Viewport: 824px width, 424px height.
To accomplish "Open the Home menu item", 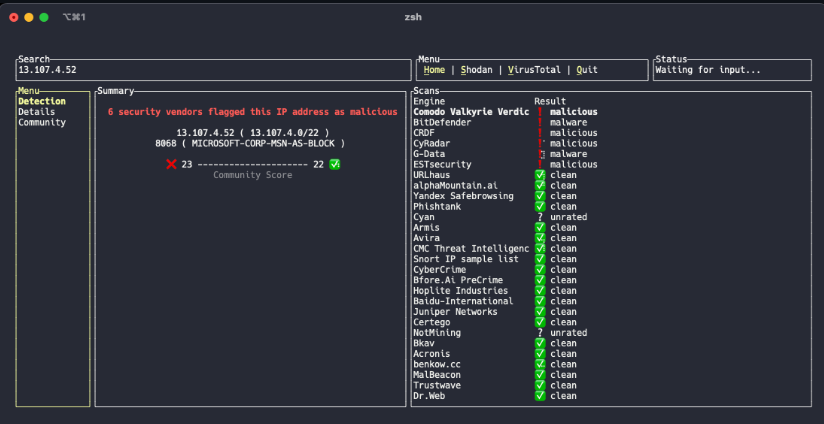I will click(434, 70).
